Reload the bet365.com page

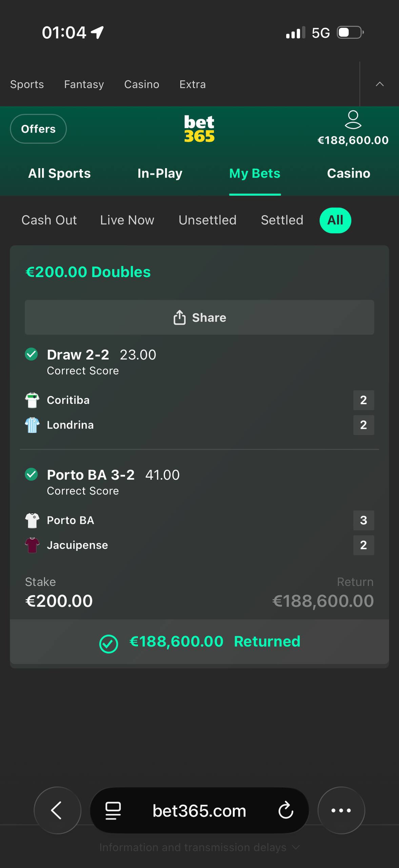point(285,810)
